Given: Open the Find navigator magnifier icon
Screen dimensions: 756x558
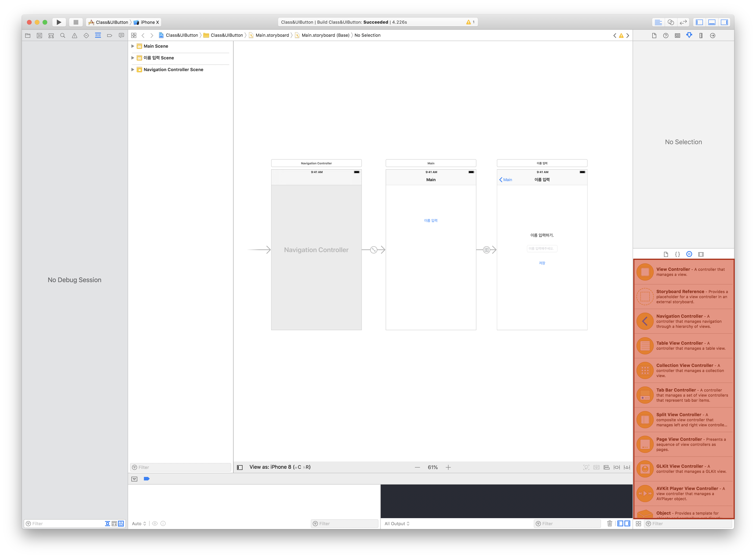Looking at the screenshot, I should click(x=63, y=36).
